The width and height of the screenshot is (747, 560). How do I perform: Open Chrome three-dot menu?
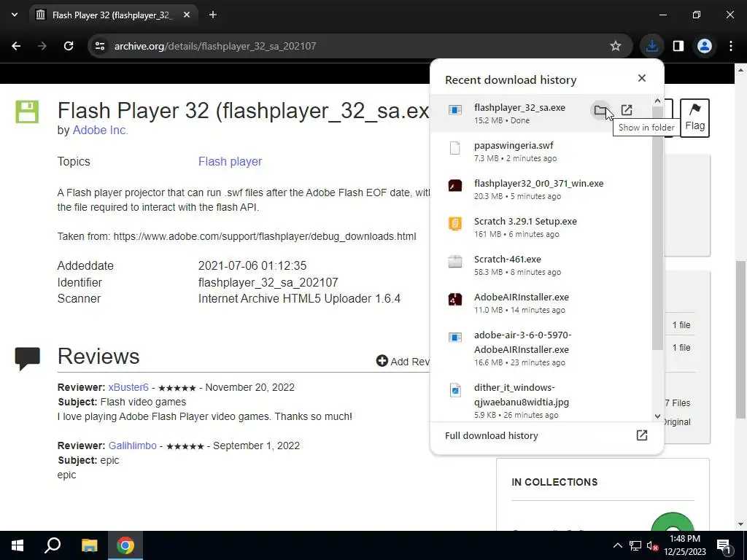coord(731,46)
